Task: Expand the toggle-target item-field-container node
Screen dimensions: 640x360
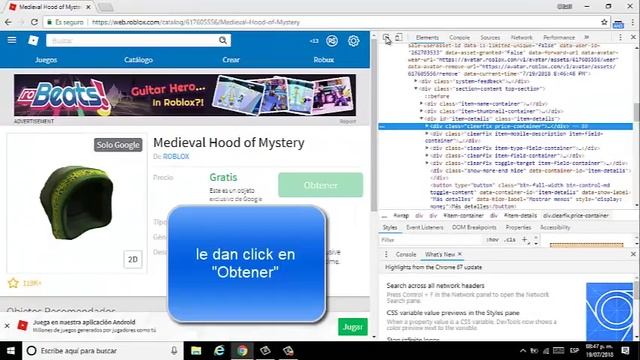Action: tap(427, 163)
